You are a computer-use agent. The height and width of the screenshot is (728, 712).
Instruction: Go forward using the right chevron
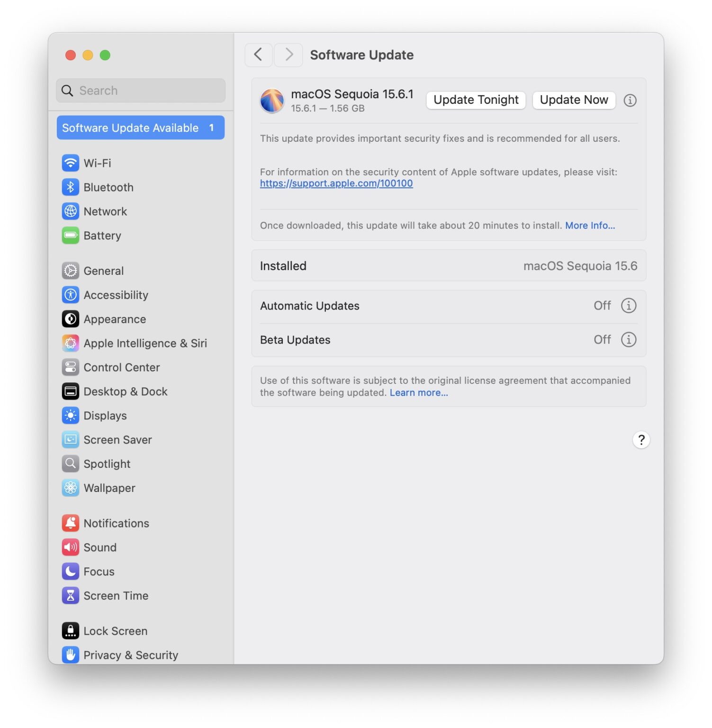(288, 55)
